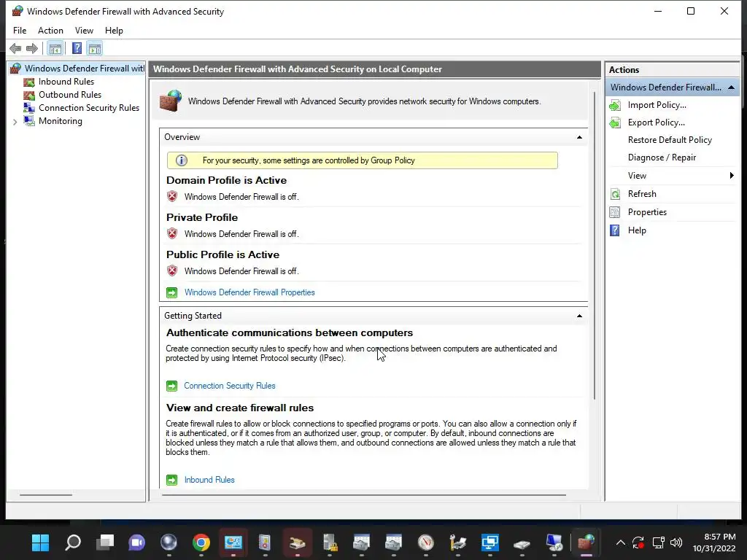747x560 pixels.
Task: Open Task View on the taskbar
Action: pyautogui.click(x=105, y=542)
